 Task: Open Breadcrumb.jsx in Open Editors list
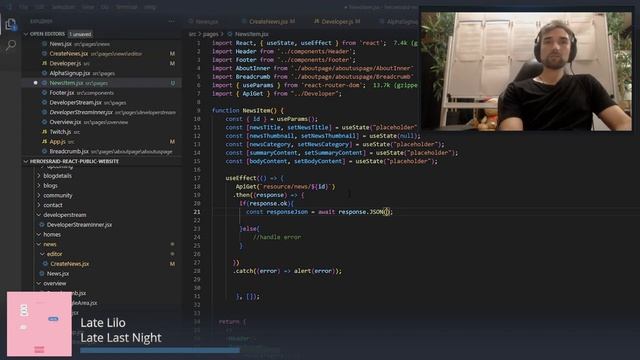(102, 151)
